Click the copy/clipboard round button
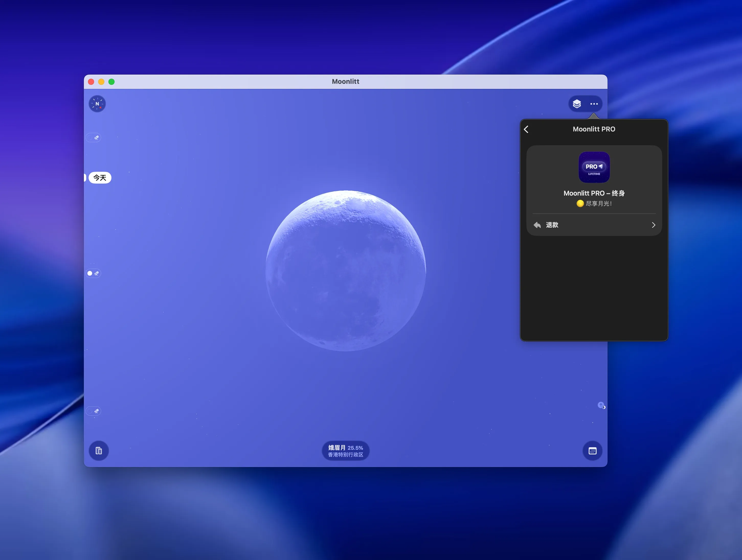 (99, 451)
